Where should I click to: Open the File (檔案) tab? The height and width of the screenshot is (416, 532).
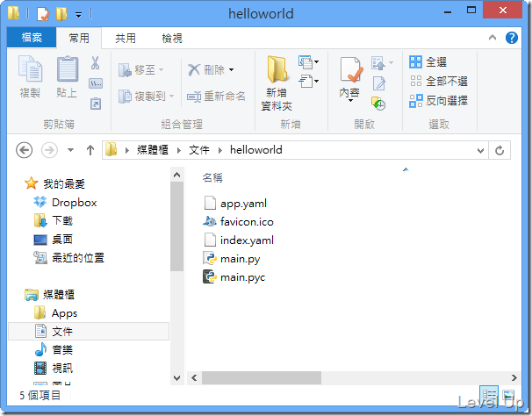[x=32, y=38]
